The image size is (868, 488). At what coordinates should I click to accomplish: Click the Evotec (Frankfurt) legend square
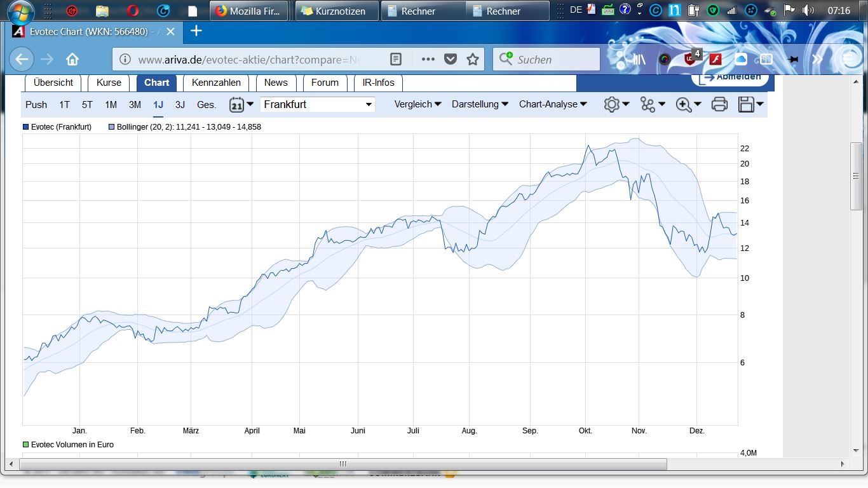tap(25, 126)
